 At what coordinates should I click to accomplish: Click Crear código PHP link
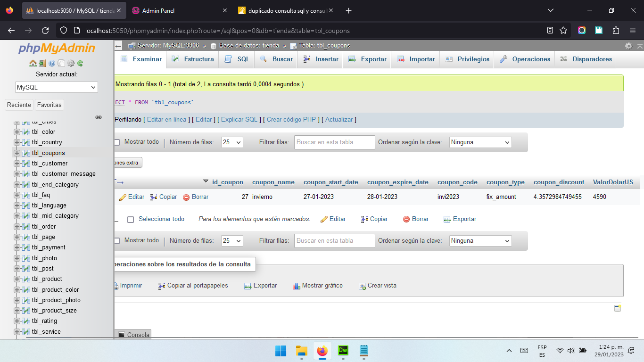[291, 119]
